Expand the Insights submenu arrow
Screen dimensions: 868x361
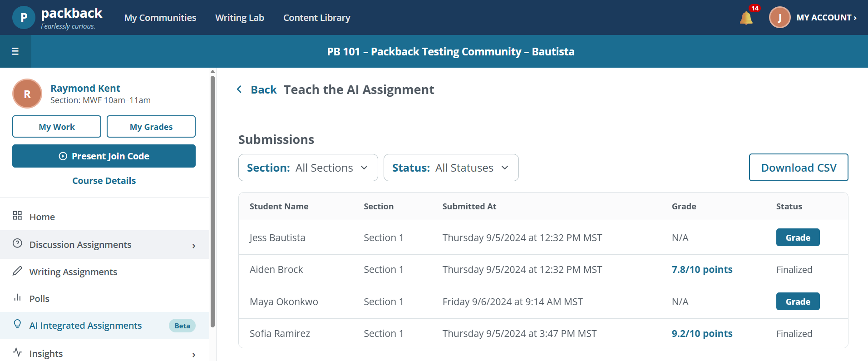tap(194, 355)
